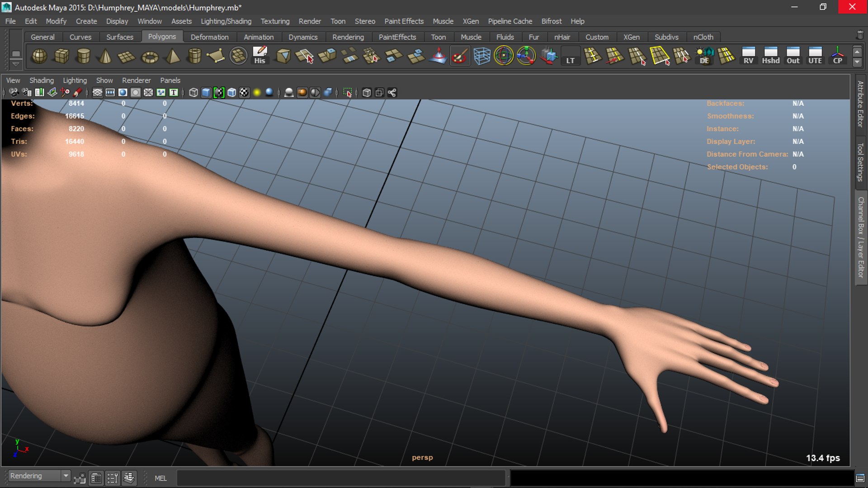Image resolution: width=868 pixels, height=488 pixels.
Task: Open the viewport Panels menu
Action: click(170, 80)
